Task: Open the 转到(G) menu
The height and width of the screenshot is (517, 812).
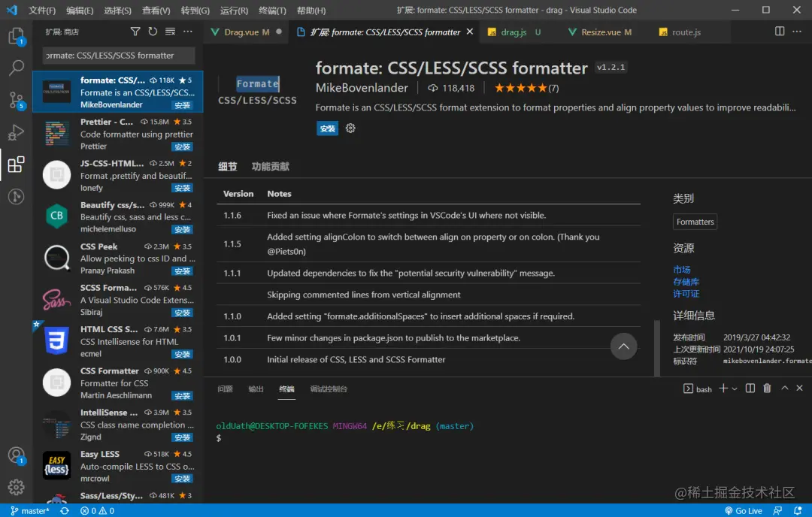Action: 195,11
